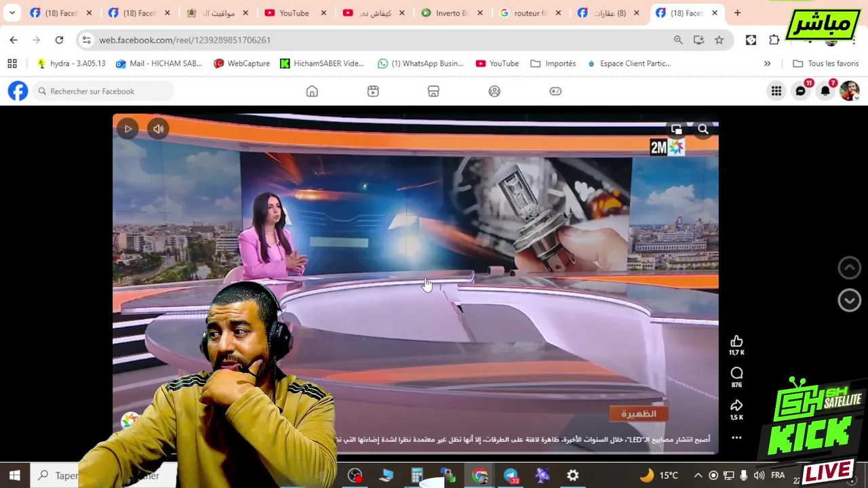Switch to the 'مواقيت' tab
This screenshot has height=488, width=868.
[217, 13]
